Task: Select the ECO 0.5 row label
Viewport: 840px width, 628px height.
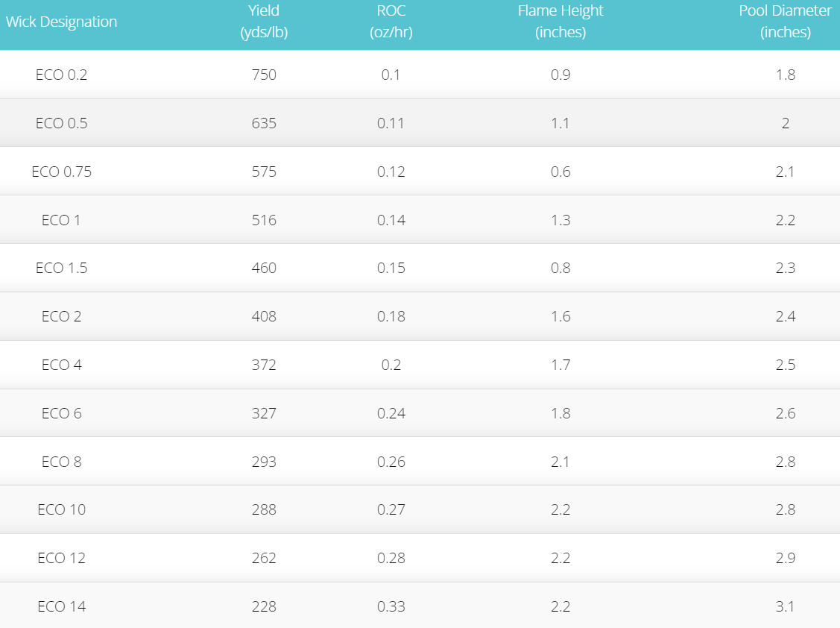Action: (x=62, y=123)
